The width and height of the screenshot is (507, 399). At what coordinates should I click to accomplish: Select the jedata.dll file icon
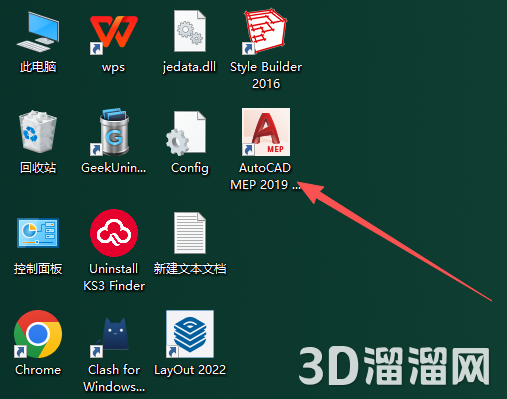point(190,31)
